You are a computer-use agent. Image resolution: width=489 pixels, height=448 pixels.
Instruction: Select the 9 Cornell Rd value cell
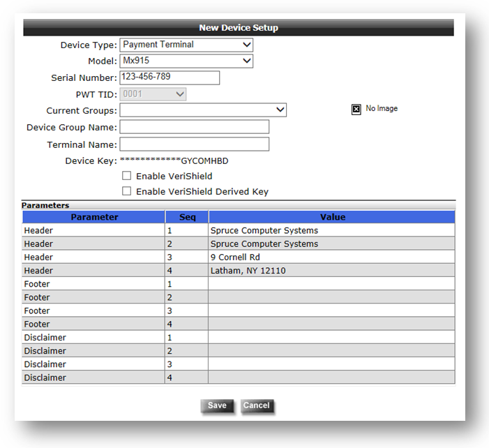tap(331, 257)
